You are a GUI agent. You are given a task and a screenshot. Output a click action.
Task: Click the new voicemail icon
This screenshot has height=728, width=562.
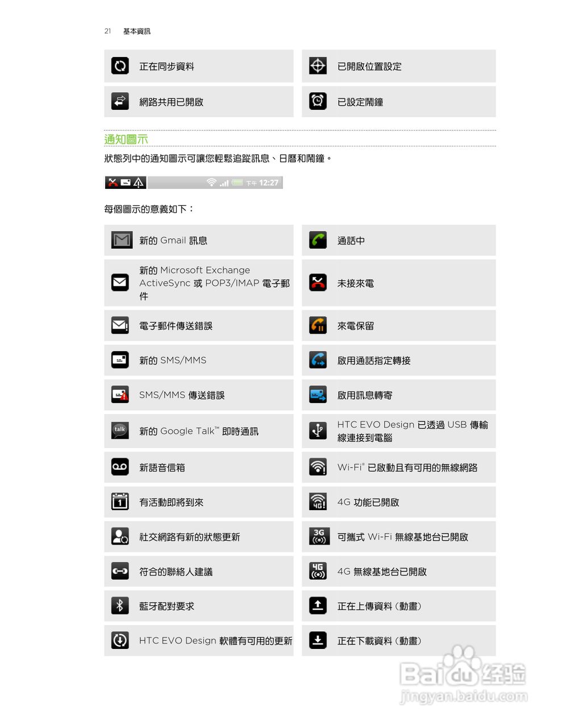point(120,467)
